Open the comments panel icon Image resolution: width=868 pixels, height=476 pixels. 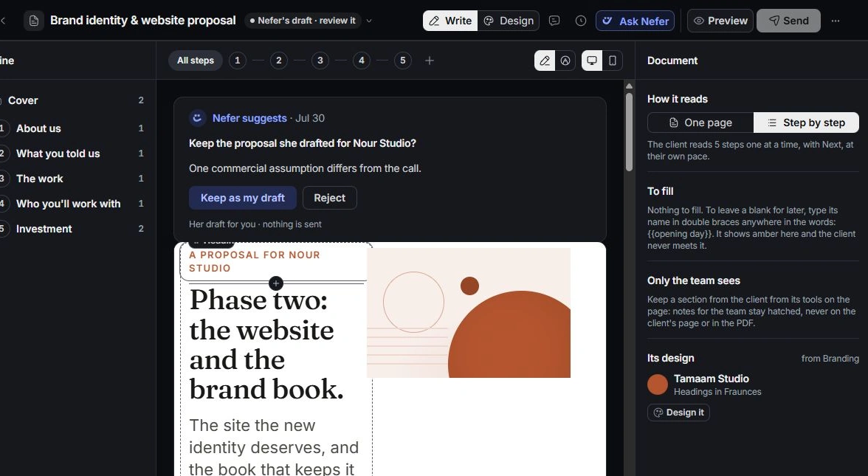554,21
